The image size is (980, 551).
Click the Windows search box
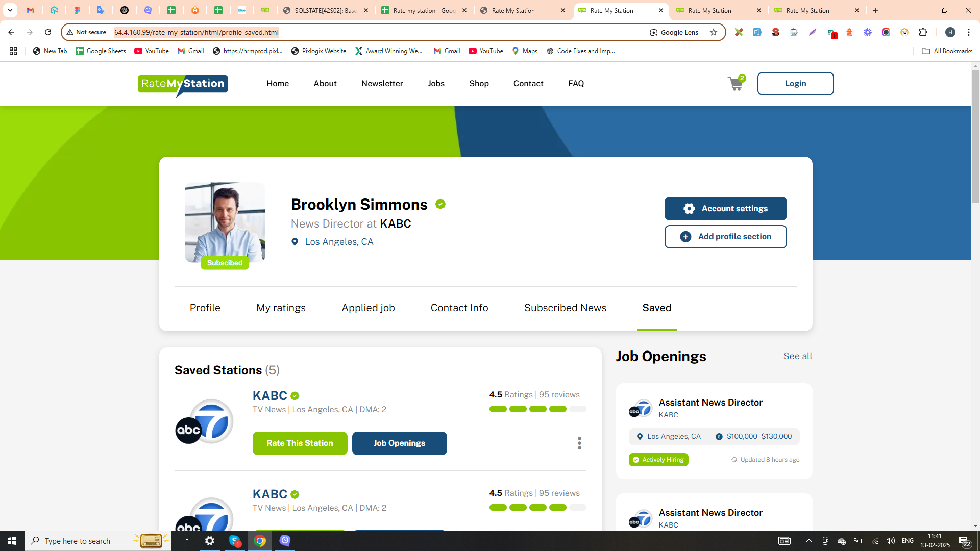point(97,541)
